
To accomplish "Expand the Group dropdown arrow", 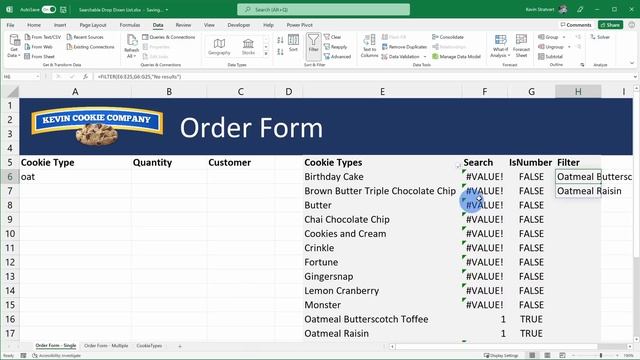I will pos(564,37).
